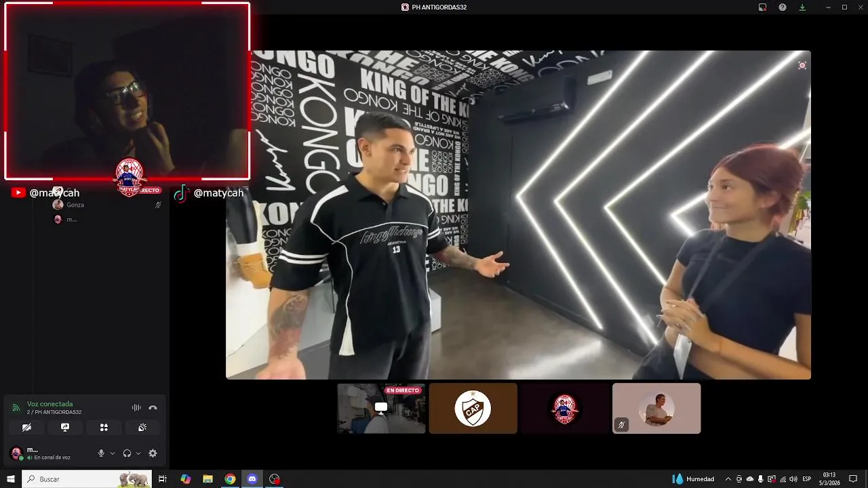Select the live stream thumbnail 'EN DIRECTO'
868x488 pixels.
[x=381, y=408]
